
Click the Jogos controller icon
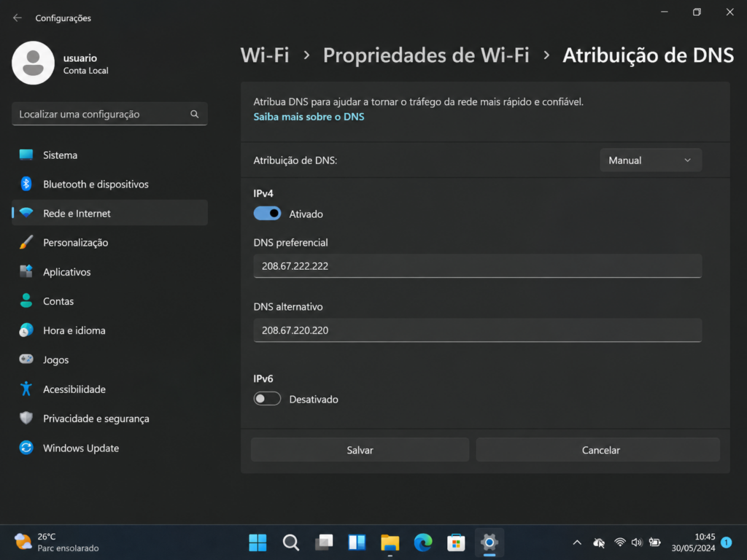click(x=26, y=359)
